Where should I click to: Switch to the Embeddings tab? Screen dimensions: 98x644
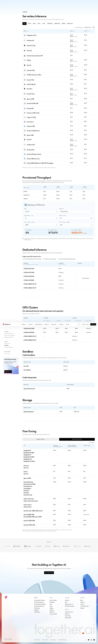(57, 23)
